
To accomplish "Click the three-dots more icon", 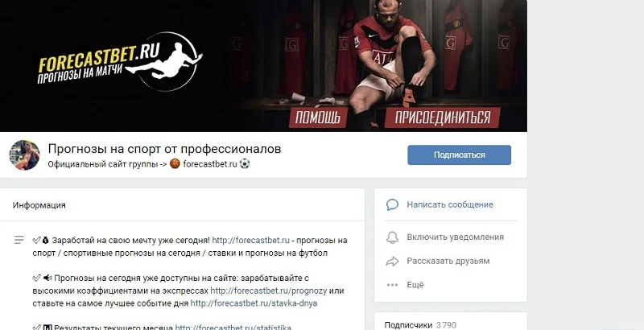I will pos(392,285).
